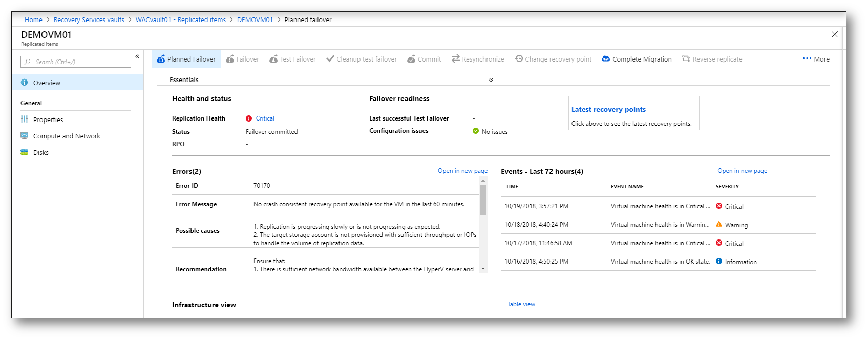Select Overview in the sidebar menu

point(78,82)
